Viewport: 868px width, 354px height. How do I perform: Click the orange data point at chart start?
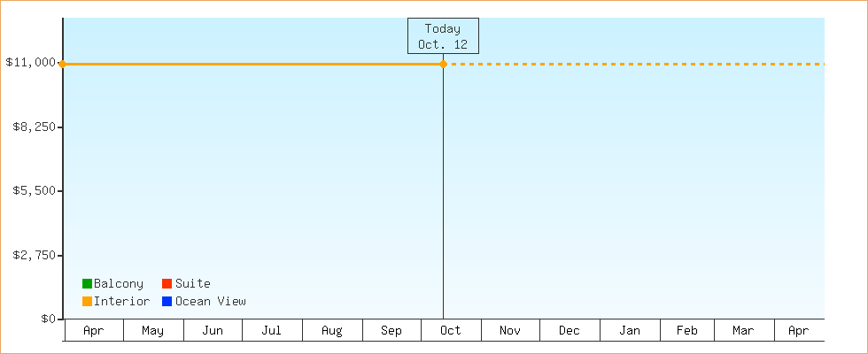[62, 64]
